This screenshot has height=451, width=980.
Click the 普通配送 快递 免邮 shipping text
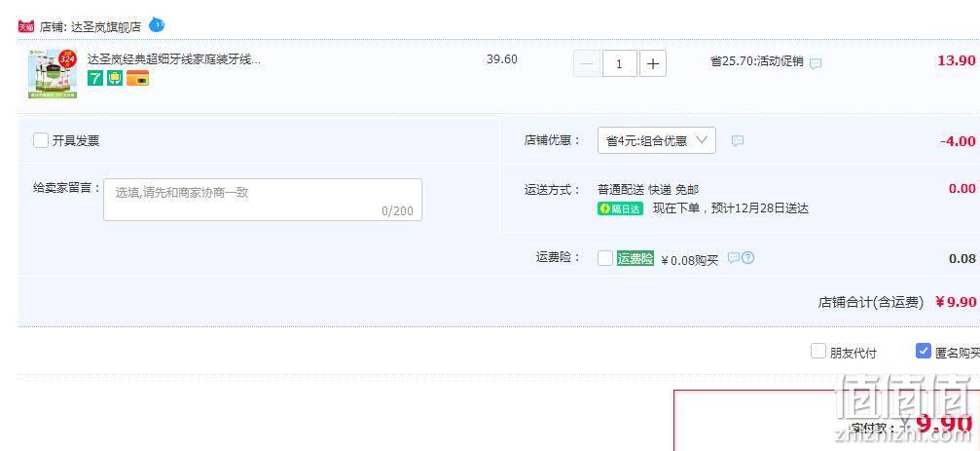pyautogui.click(x=648, y=190)
